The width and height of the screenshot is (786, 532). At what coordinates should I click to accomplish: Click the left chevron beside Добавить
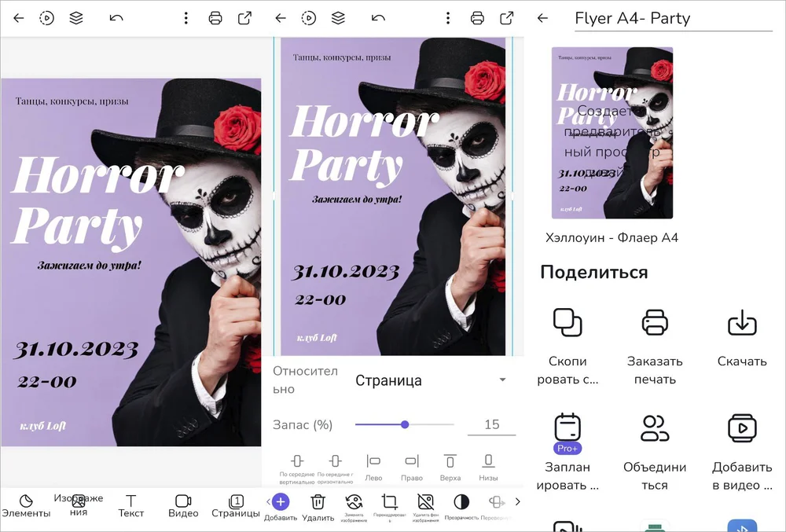pyautogui.click(x=268, y=501)
